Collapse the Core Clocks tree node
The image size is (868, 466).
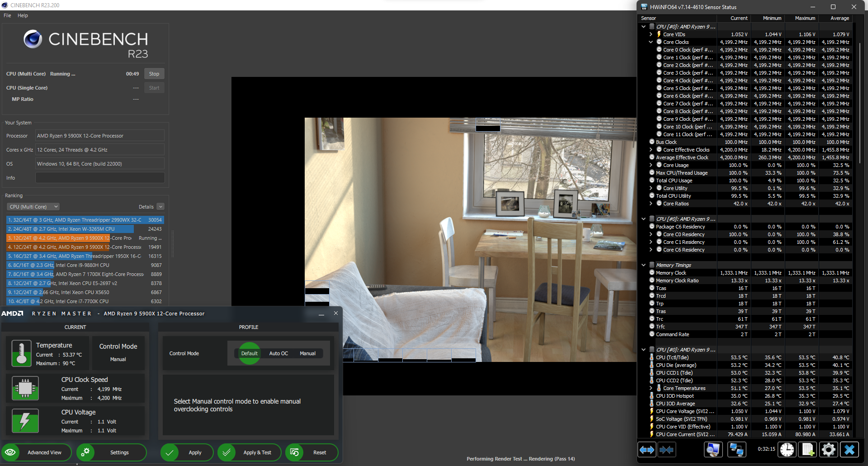click(651, 42)
